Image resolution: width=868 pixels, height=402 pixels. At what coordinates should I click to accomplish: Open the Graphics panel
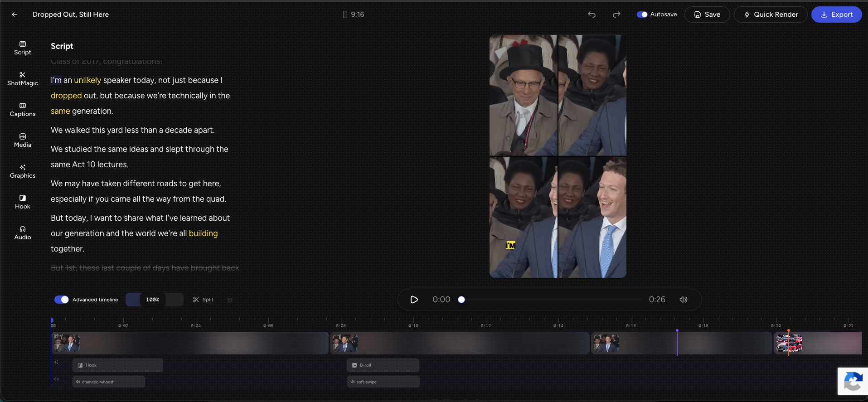(x=22, y=171)
